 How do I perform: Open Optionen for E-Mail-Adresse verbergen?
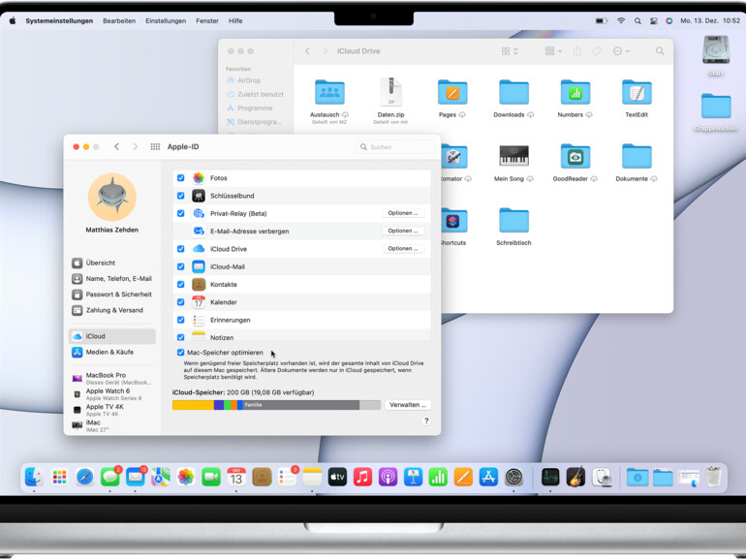click(x=403, y=231)
